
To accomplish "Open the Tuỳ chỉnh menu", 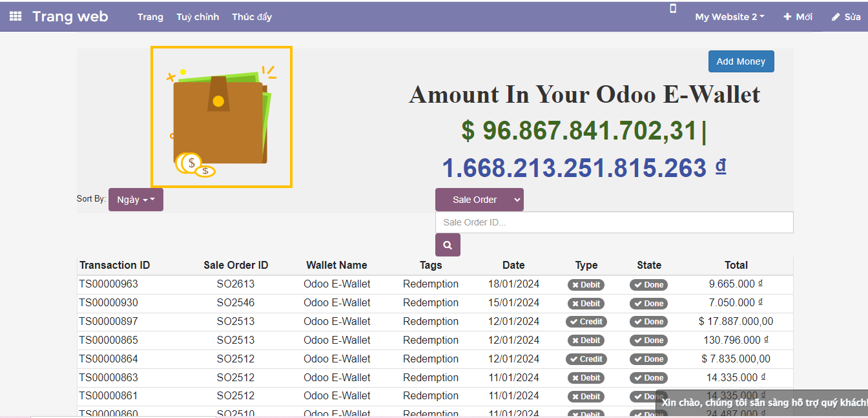I will [198, 17].
